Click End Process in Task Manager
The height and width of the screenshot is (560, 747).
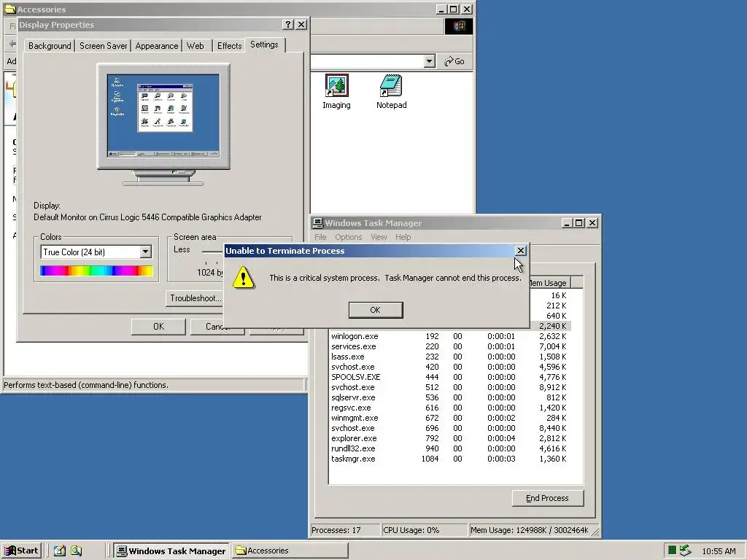pos(547,498)
